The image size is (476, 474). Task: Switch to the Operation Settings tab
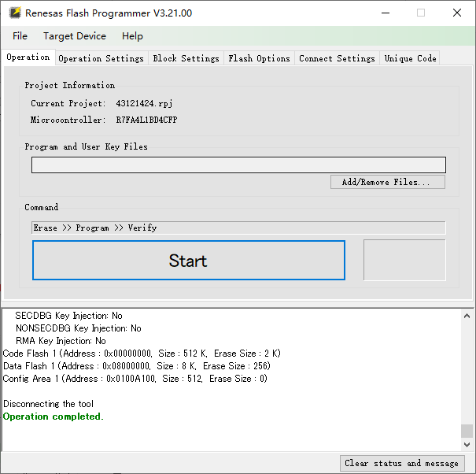101,58
